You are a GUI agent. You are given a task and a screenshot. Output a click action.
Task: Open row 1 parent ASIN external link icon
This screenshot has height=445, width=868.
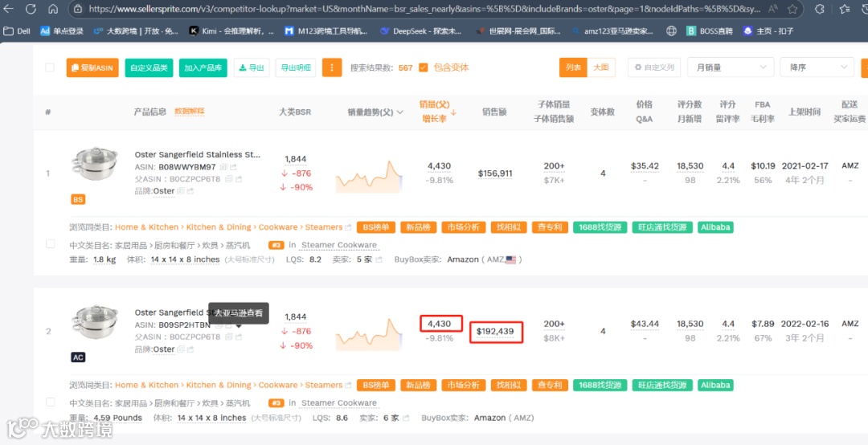[x=239, y=179]
